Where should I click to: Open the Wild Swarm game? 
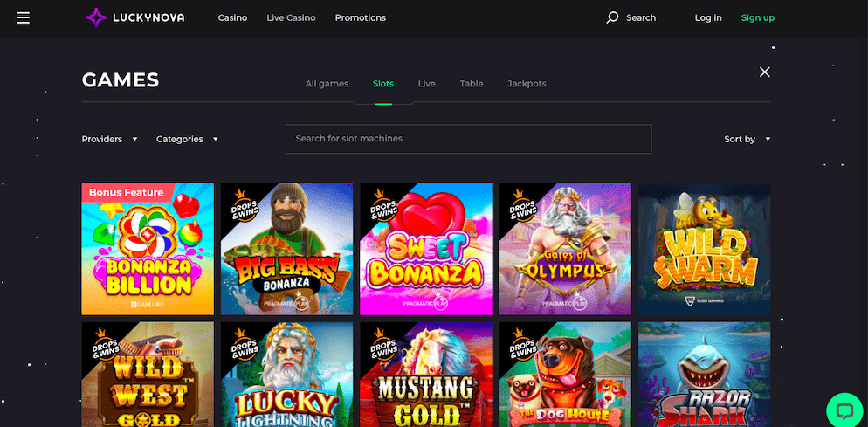click(x=704, y=249)
